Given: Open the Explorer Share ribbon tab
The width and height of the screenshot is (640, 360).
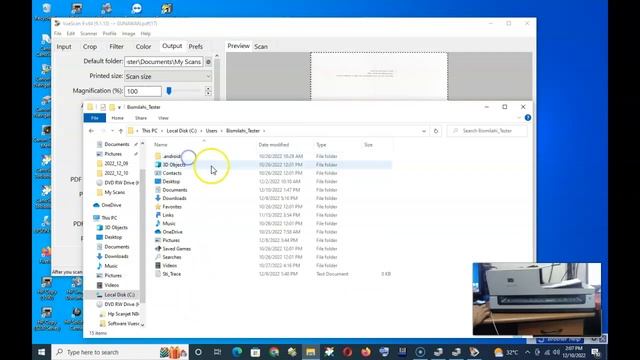Looking at the screenshot, I should click(141, 118).
